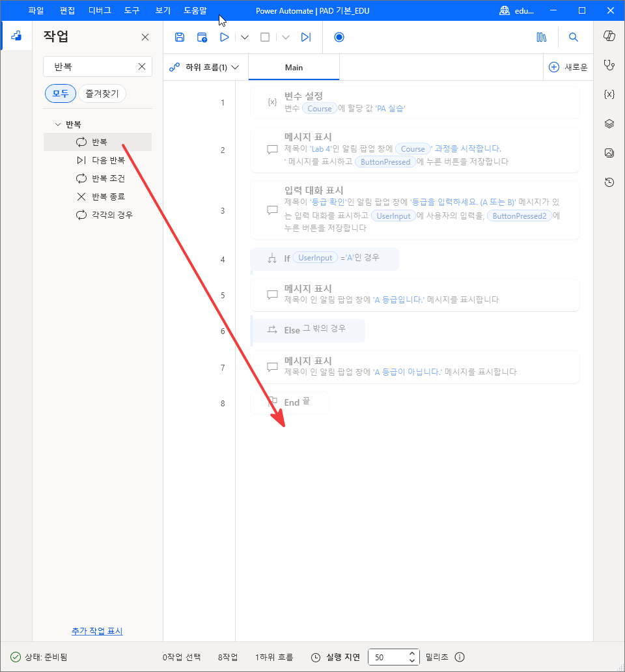Open the UI elements layers icon
The height and width of the screenshot is (672, 625).
(609, 124)
